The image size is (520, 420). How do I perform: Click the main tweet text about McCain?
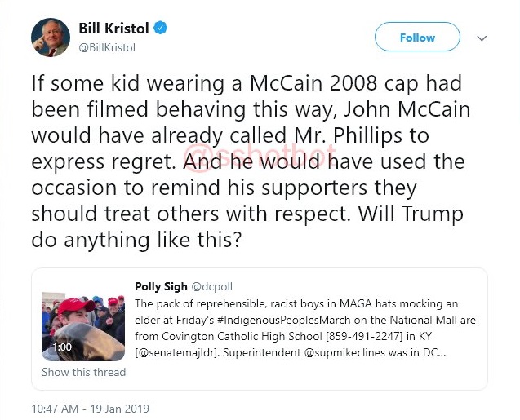251,161
